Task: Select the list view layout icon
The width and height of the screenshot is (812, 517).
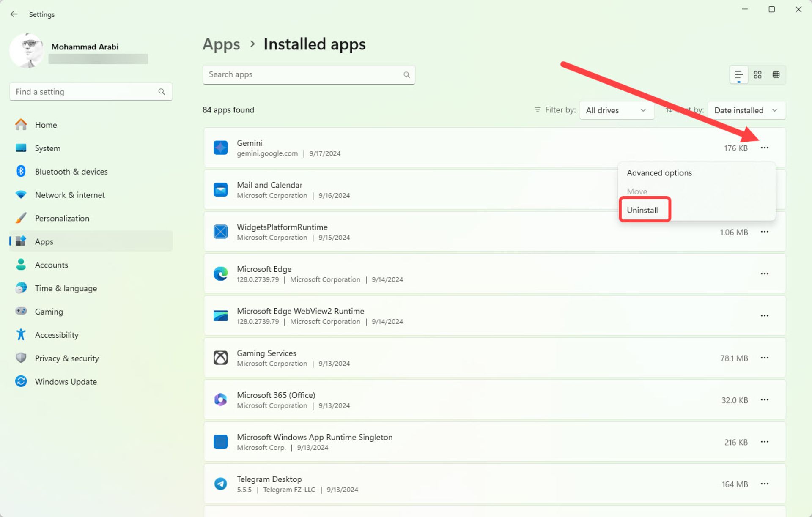Action: click(x=739, y=74)
